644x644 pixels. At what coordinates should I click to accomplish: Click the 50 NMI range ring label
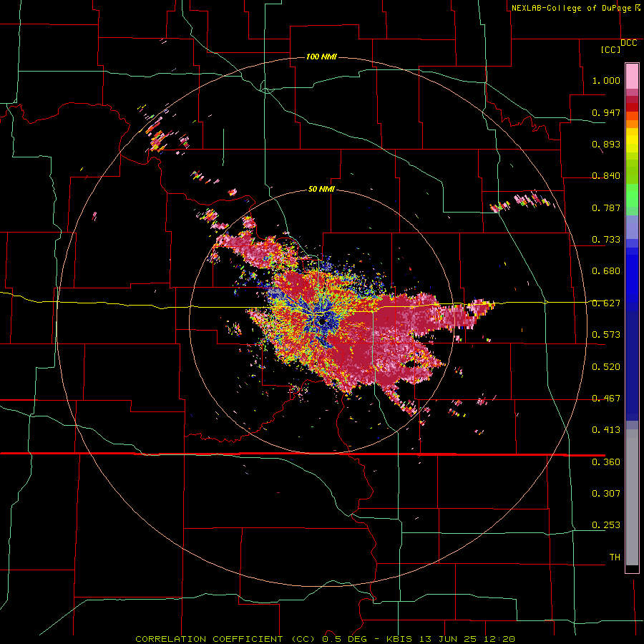pos(321,189)
